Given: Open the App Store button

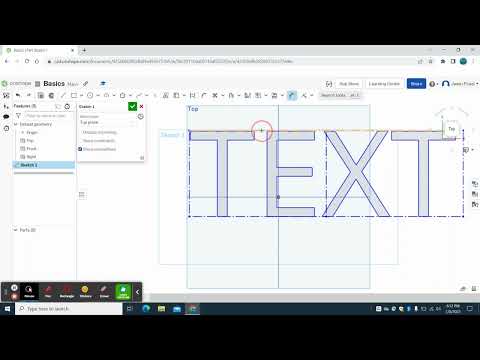Looking at the screenshot, I should pos(349,84).
